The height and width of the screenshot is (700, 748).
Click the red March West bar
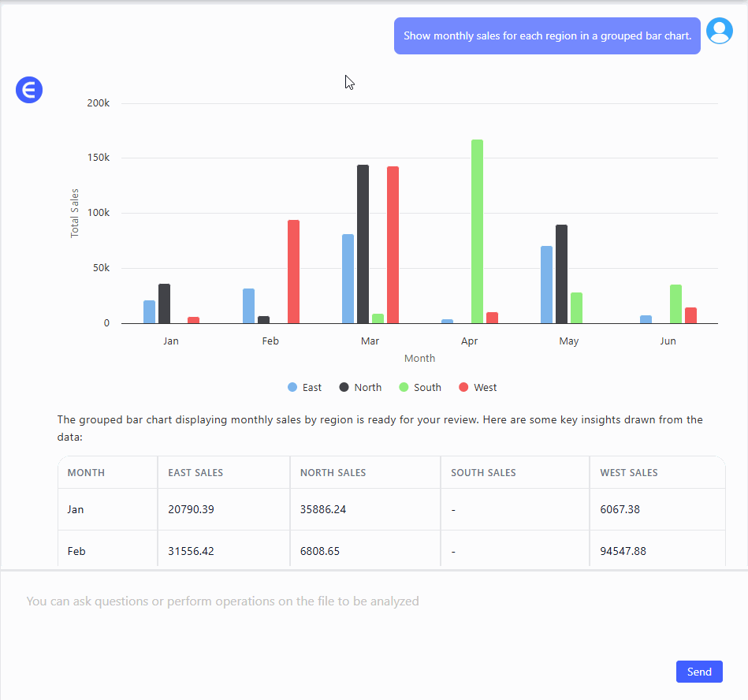coord(393,244)
